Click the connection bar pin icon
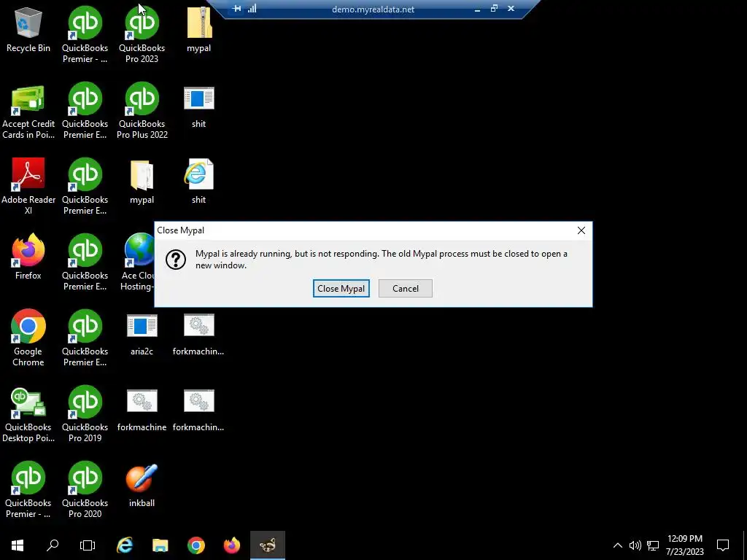The width and height of the screenshot is (747, 560). (x=236, y=9)
